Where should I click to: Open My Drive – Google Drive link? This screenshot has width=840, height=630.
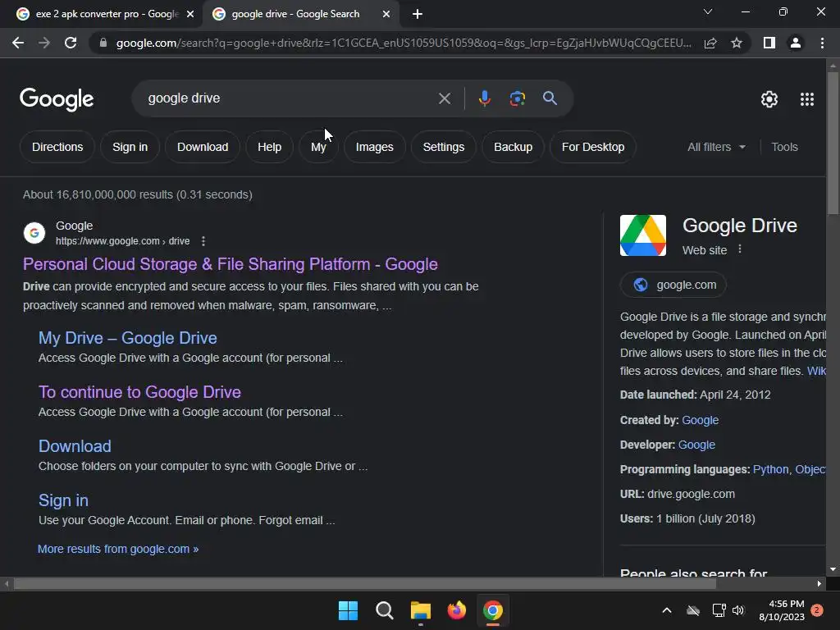[x=127, y=338]
